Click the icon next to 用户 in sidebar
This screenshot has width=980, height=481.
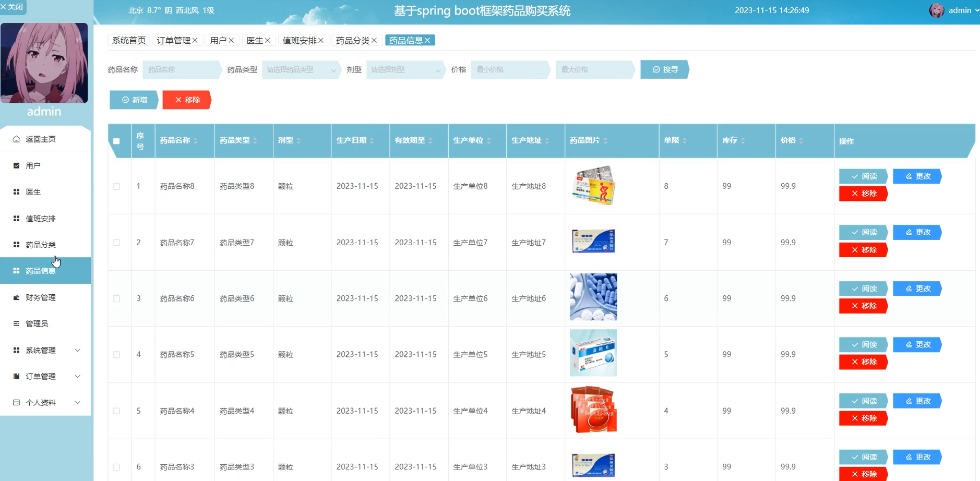click(x=16, y=165)
